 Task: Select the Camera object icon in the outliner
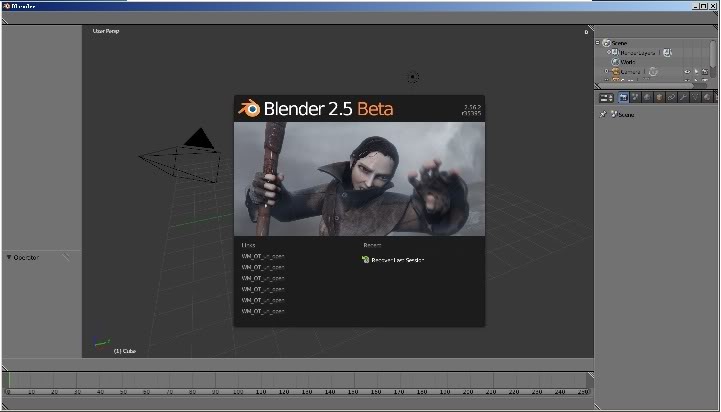coord(616,72)
